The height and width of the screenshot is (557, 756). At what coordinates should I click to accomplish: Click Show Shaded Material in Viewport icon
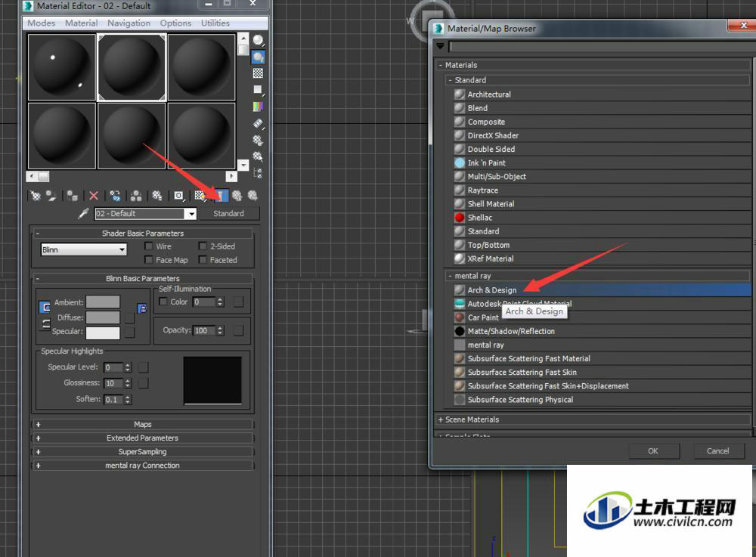(x=200, y=196)
